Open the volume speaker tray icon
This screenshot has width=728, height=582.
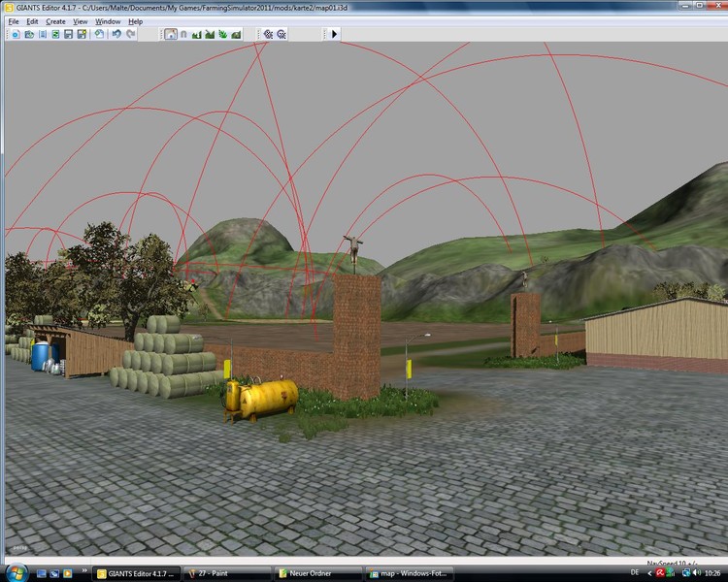pos(697,573)
